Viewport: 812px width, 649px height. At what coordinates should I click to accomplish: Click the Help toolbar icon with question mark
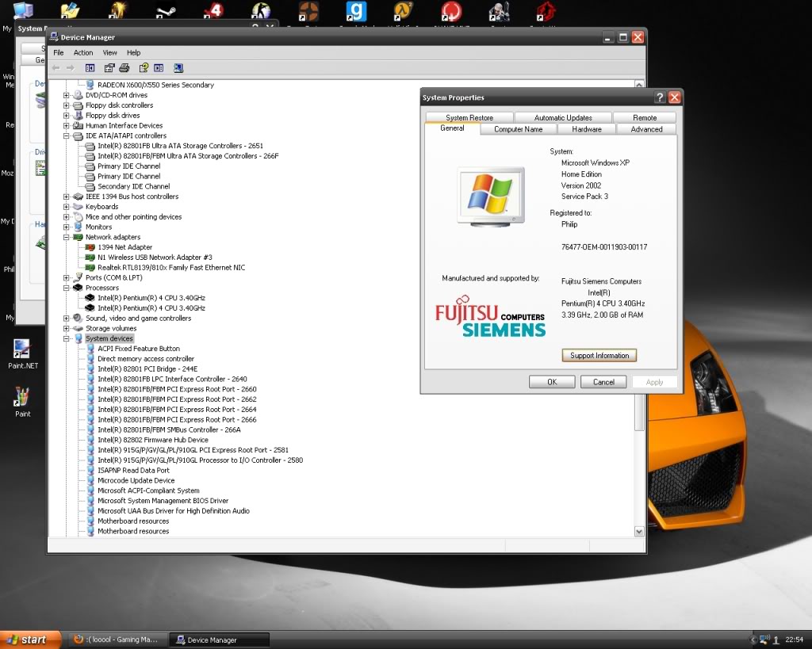point(144,68)
